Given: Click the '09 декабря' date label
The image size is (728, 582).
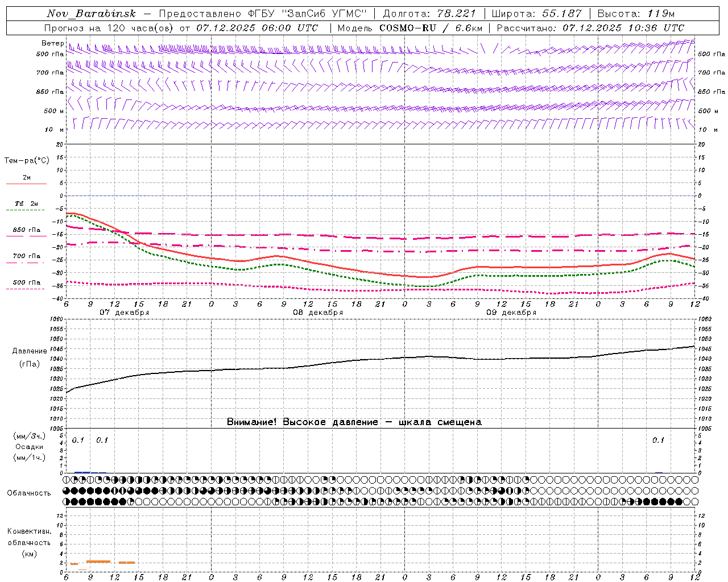Looking at the screenshot, I should click(511, 313).
